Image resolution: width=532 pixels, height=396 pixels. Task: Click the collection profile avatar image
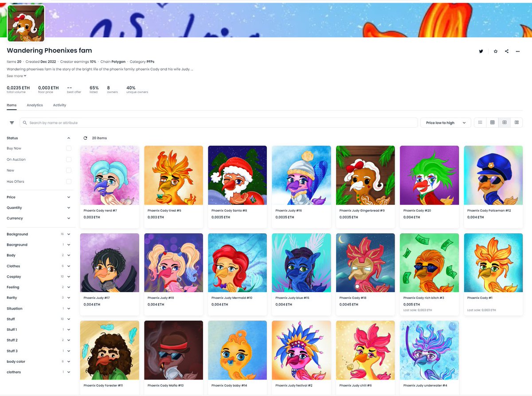26,23
